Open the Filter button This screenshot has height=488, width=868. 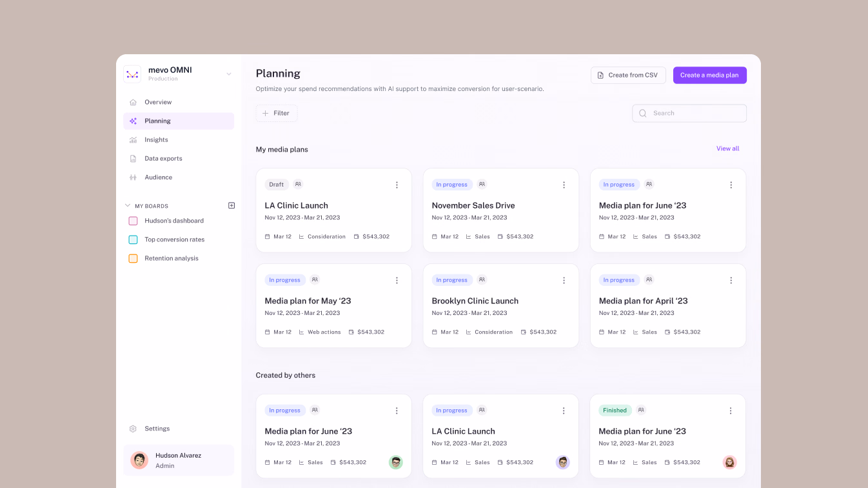[x=277, y=113]
